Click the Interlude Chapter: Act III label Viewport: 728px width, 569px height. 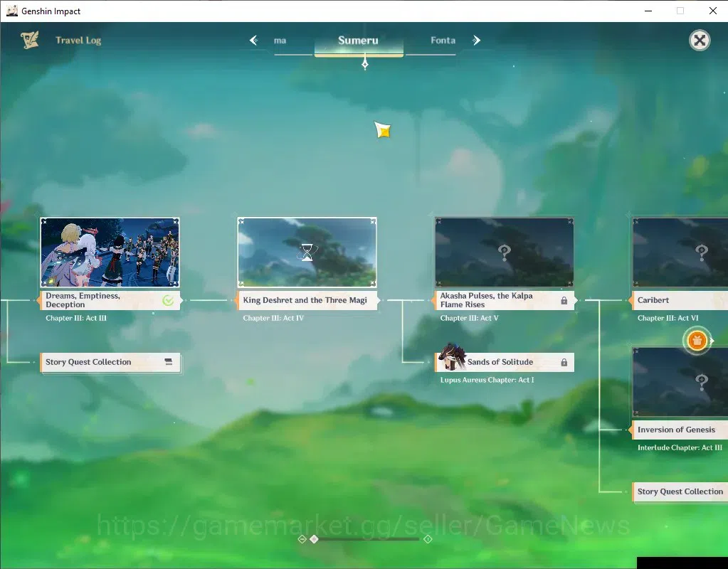[680, 447]
